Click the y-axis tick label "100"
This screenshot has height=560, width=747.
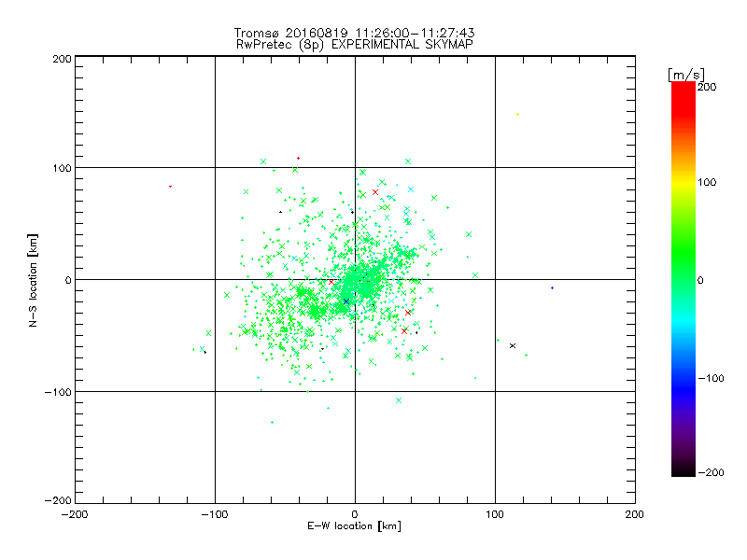pos(62,168)
